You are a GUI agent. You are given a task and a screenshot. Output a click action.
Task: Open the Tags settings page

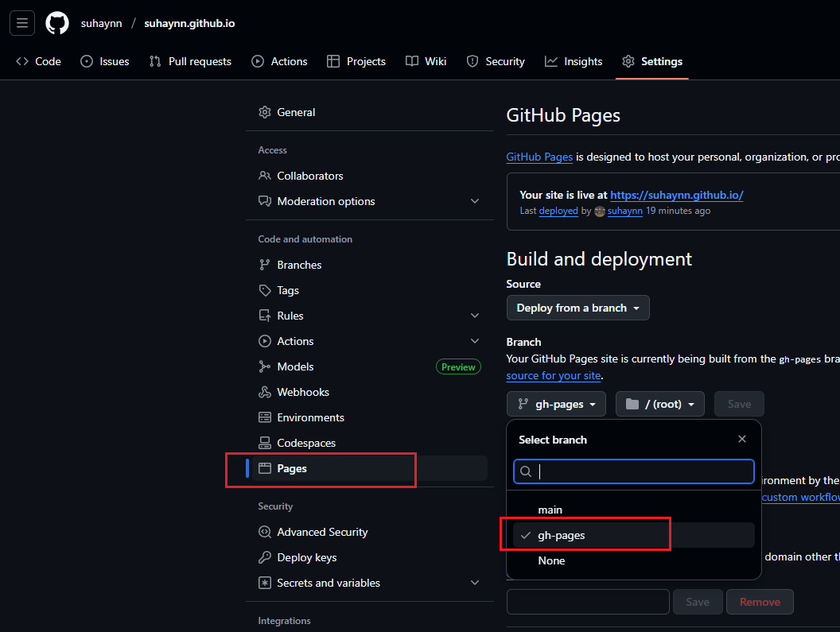click(287, 290)
